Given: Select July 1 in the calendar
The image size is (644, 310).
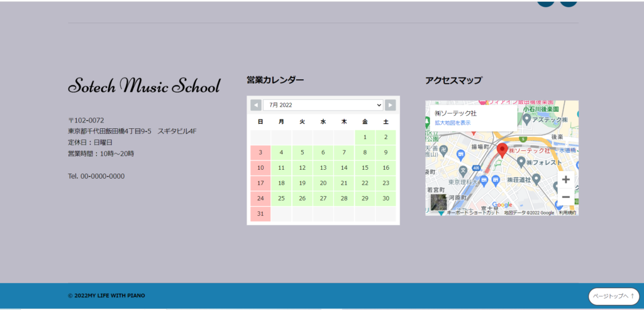Looking at the screenshot, I should point(365,137).
